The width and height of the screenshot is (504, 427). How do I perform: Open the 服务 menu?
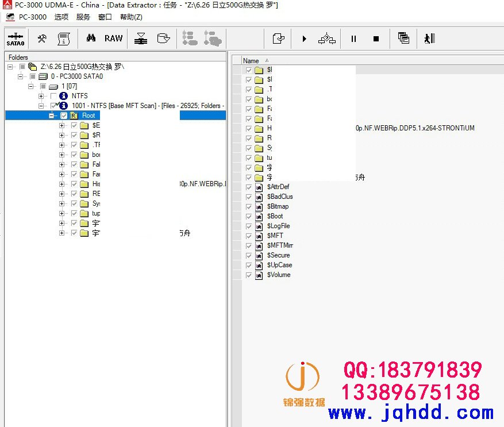pyautogui.click(x=83, y=17)
